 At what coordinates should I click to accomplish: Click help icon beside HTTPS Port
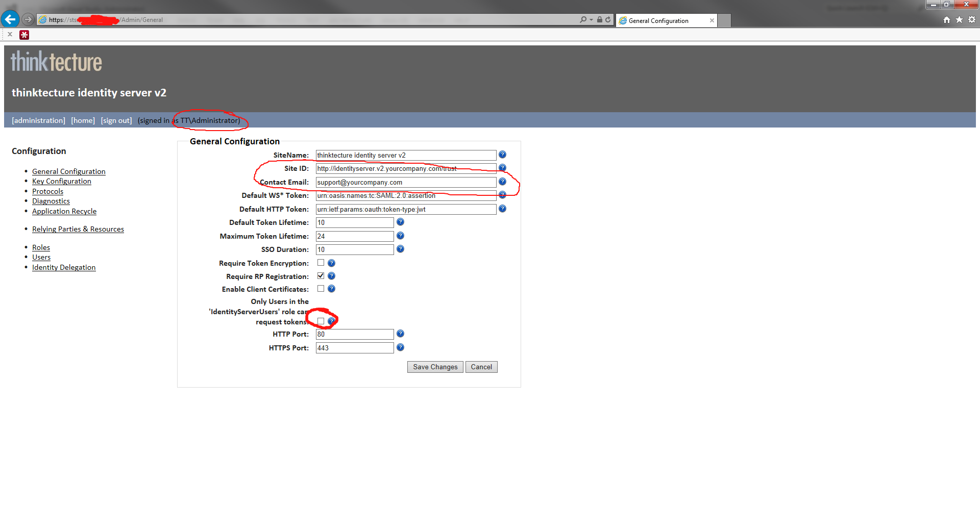pos(400,347)
